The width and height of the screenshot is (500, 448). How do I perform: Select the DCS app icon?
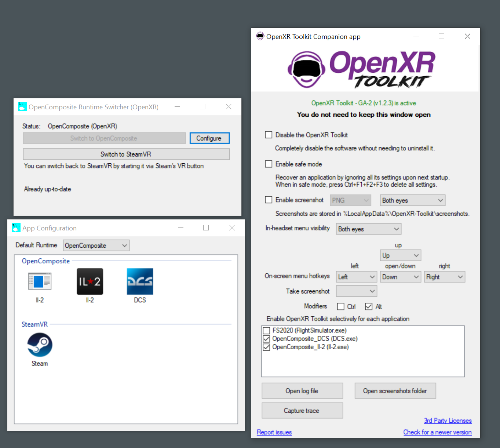pos(140,281)
